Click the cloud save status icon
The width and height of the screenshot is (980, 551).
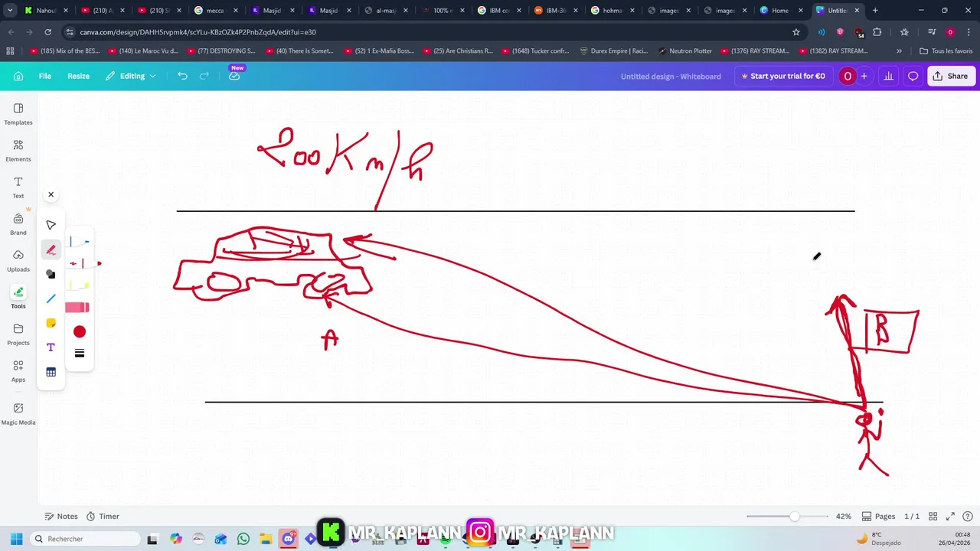[x=234, y=76]
